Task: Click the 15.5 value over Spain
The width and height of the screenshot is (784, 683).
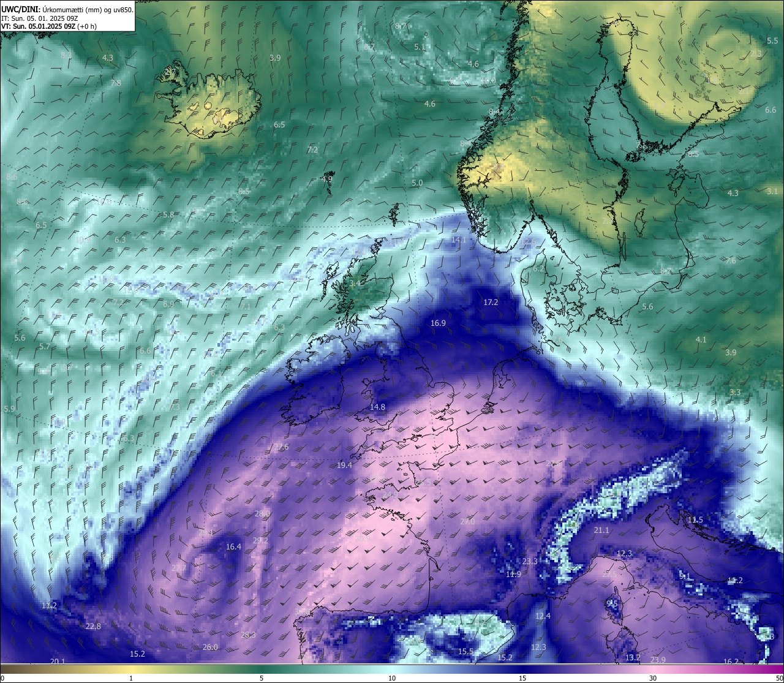Action: point(466,651)
